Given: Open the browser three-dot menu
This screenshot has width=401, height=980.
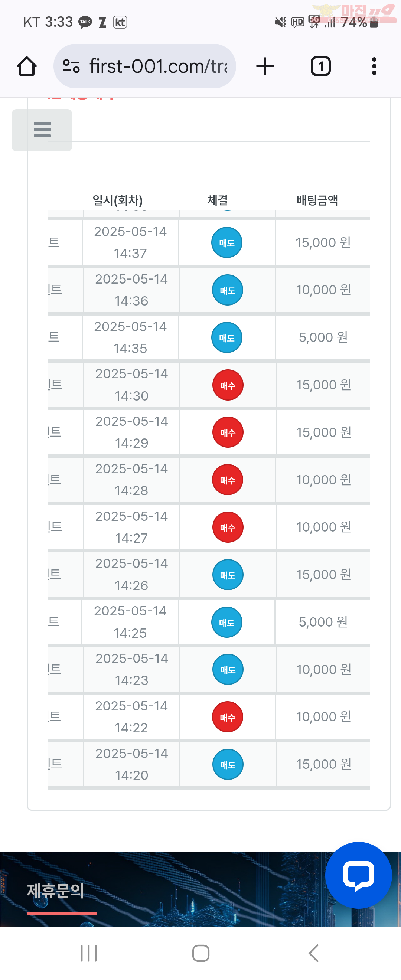Looking at the screenshot, I should pos(374,66).
